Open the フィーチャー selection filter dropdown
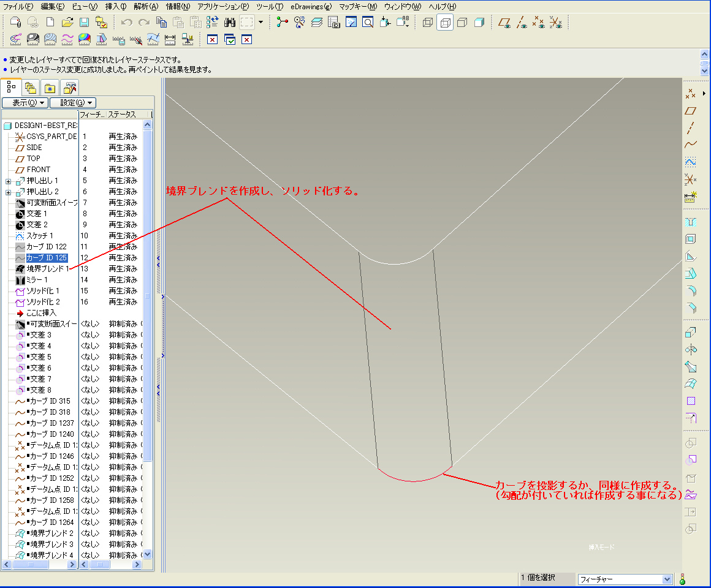This screenshot has width=711, height=588. (667, 579)
